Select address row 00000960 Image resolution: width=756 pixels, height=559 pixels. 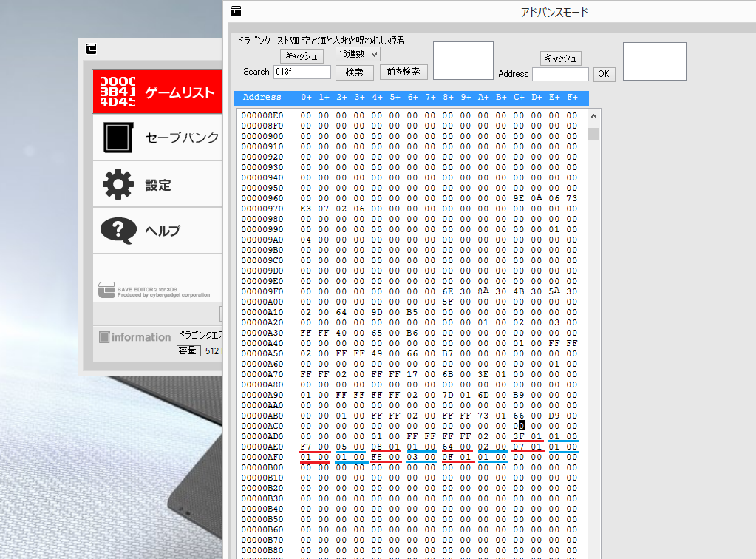[x=262, y=198]
